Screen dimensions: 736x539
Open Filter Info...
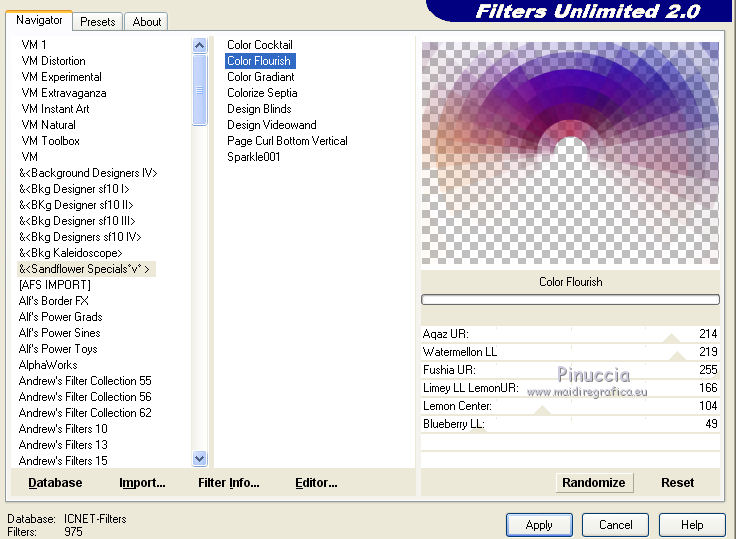click(x=229, y=483)
